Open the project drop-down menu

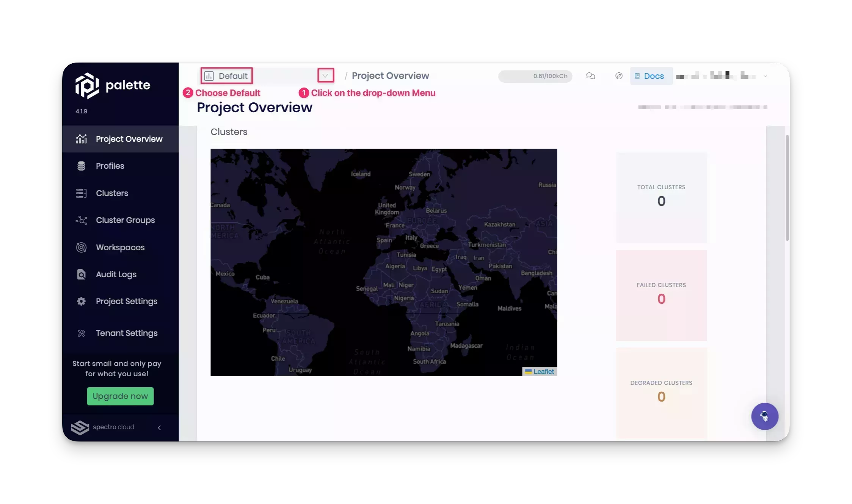coord(325,75)
